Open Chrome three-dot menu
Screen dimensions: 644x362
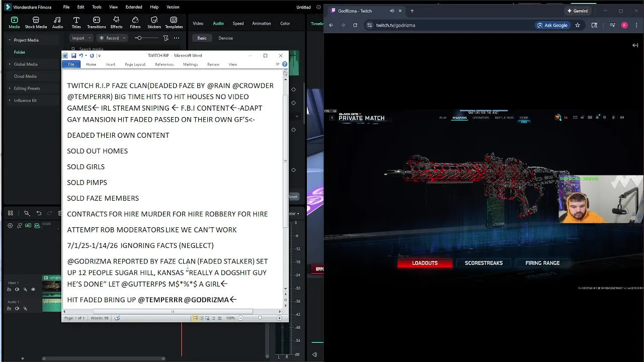(x=636, y=25)
